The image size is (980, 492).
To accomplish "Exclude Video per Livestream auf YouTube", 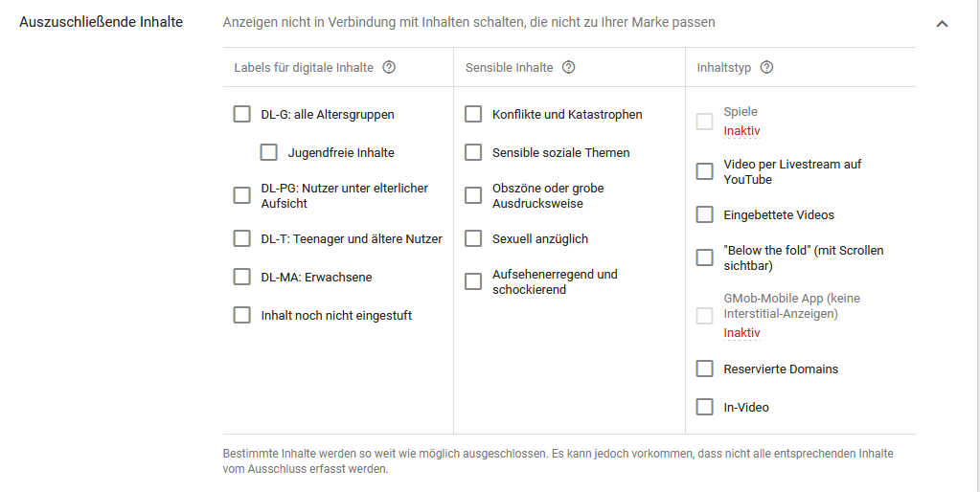I will pos(705,171).
